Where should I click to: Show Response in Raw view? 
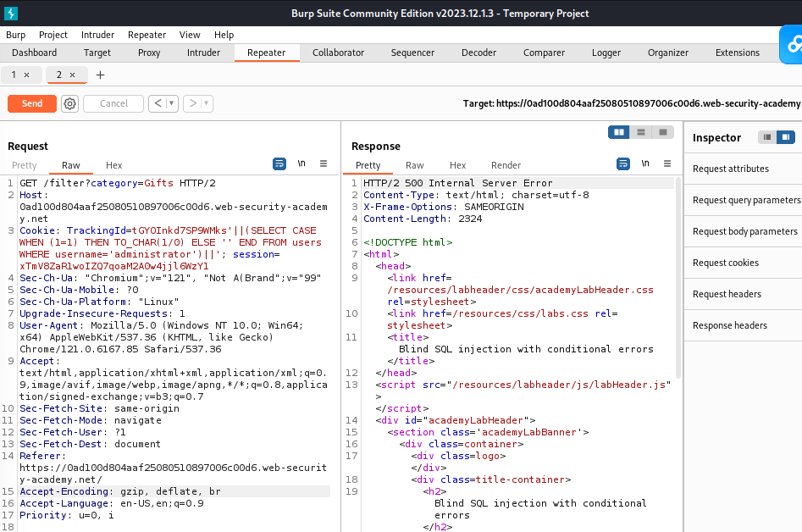[415, 165]
